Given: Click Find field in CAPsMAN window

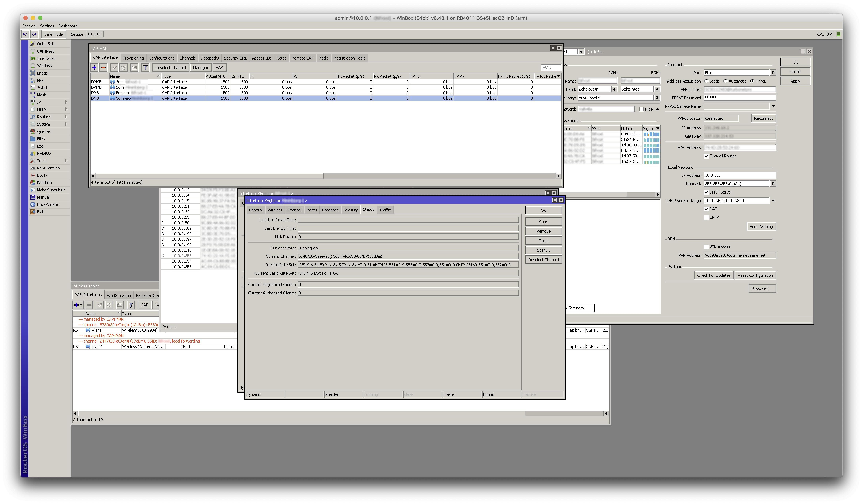Looking at the screenshot, I should point(550,67).
